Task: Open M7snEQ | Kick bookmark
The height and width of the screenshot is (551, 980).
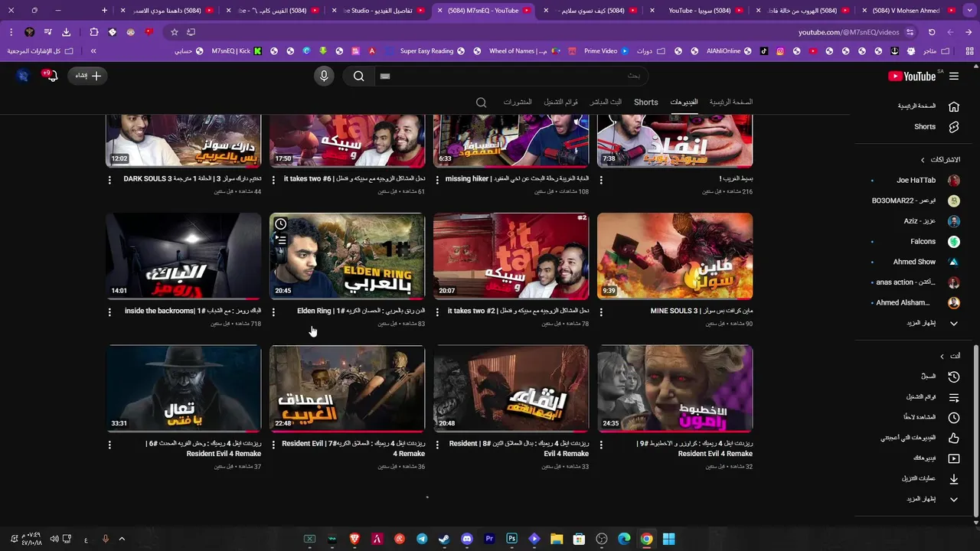Action: 237,51
